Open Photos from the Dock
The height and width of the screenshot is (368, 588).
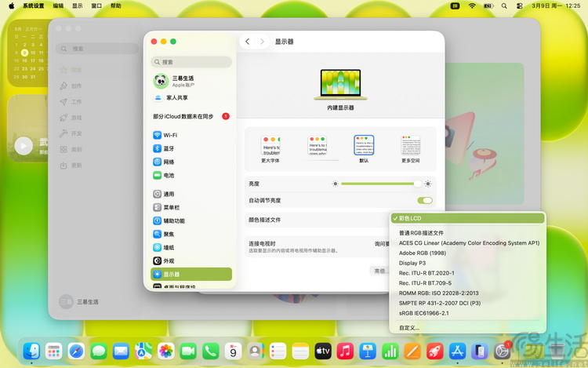coord(165,352)
